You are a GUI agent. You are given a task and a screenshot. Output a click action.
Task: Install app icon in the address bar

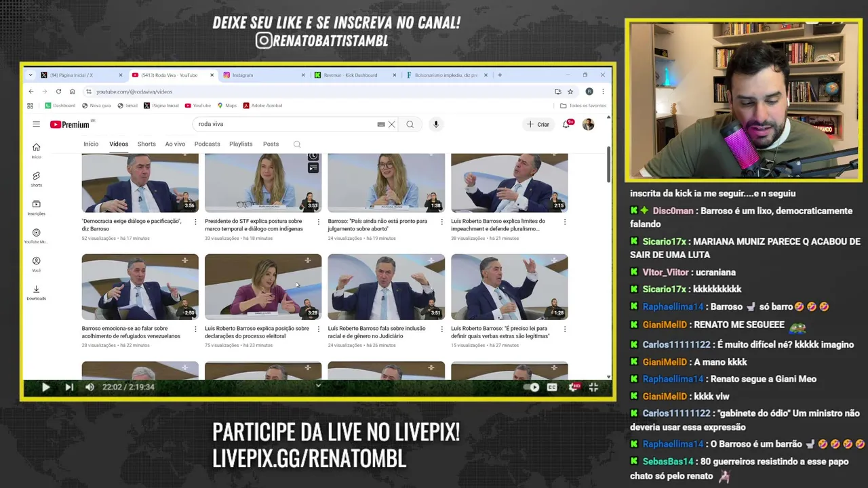pos(557,91)
